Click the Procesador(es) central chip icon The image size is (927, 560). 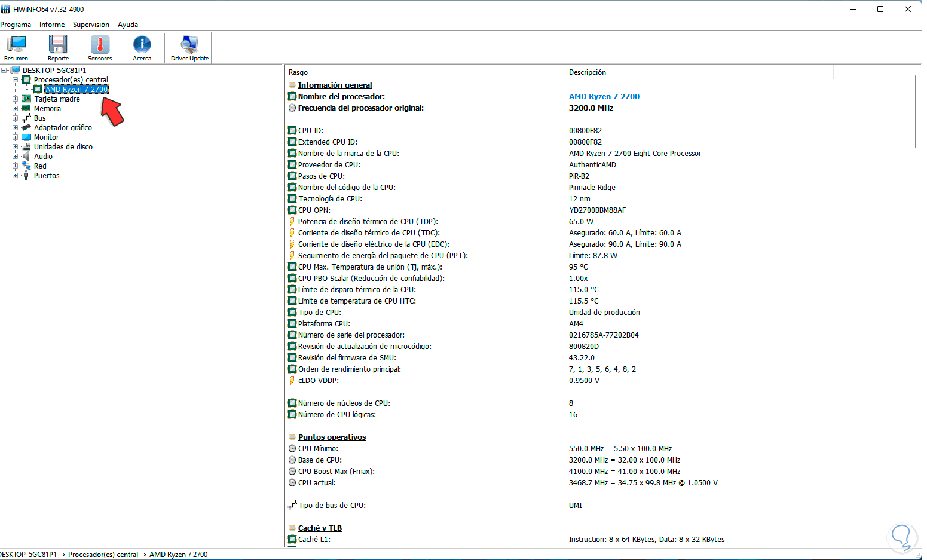pyautogui.click(x=26, y=79)
